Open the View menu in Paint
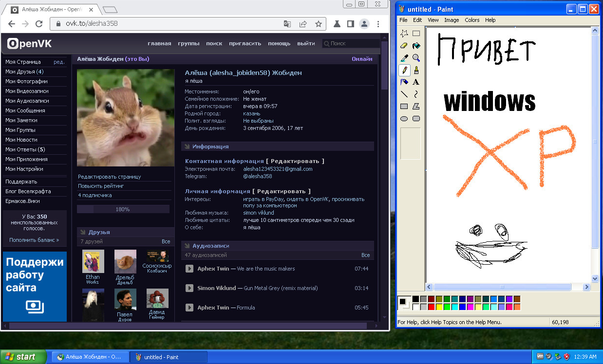Screen dimensions: 603x364 (433, 20)
